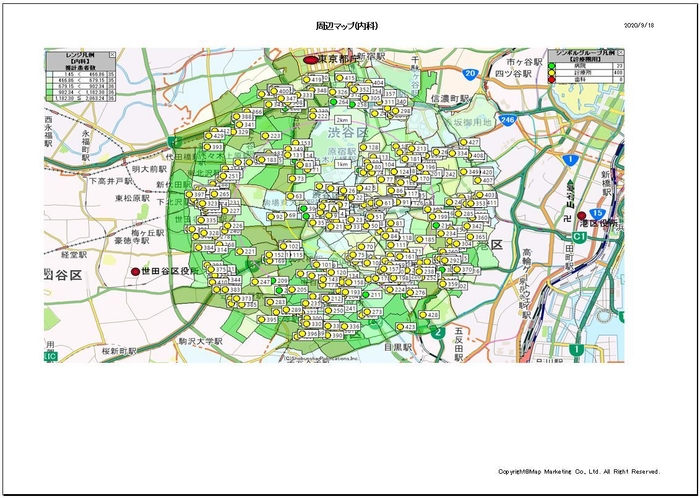Click the Route 15 shield near 港区役所
Image resolution: width=700 pixels, height=498 pixels.
597,214
